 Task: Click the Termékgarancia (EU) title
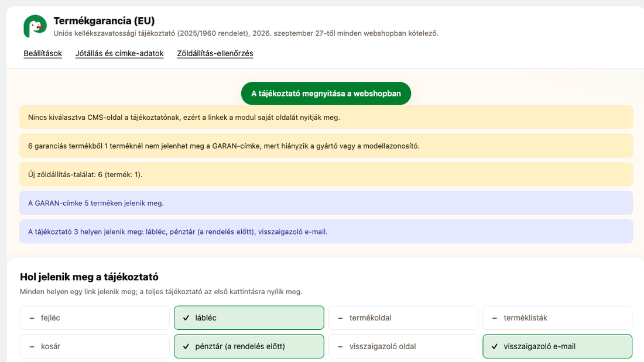click(104, 20)
